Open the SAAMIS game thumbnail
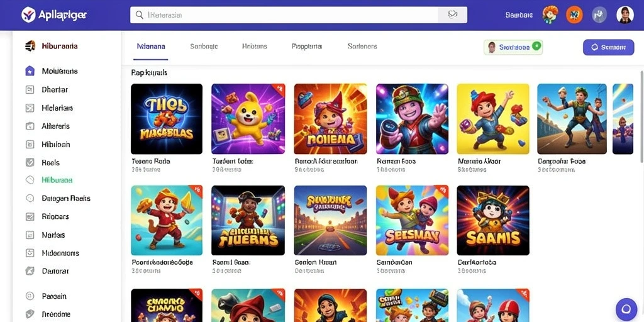Viewport: 644px width, 322px height. pyautogui.click(x=493, y=220)
